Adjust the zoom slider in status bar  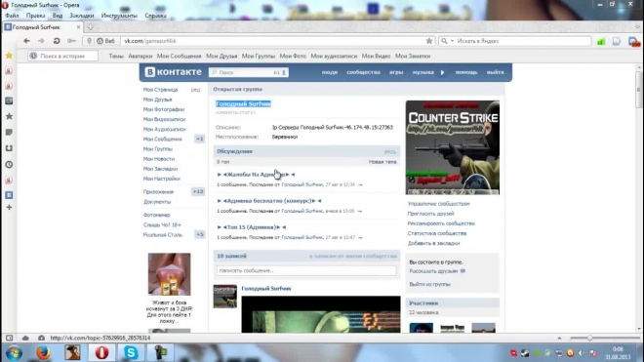(589, 338)
